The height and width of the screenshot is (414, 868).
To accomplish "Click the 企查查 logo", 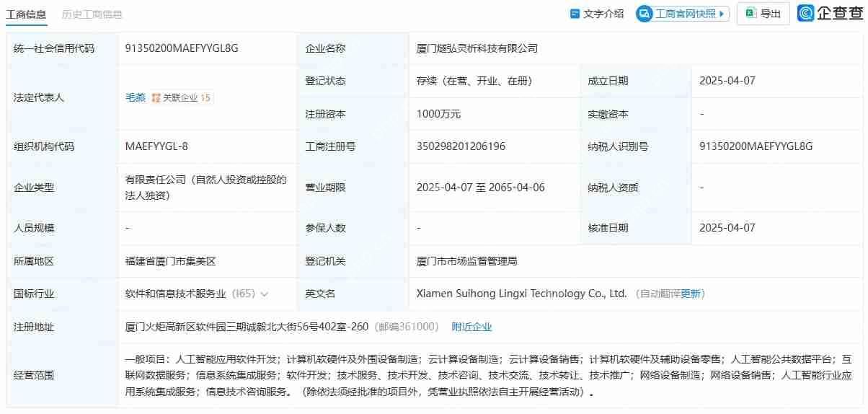I will click(829, 14).
